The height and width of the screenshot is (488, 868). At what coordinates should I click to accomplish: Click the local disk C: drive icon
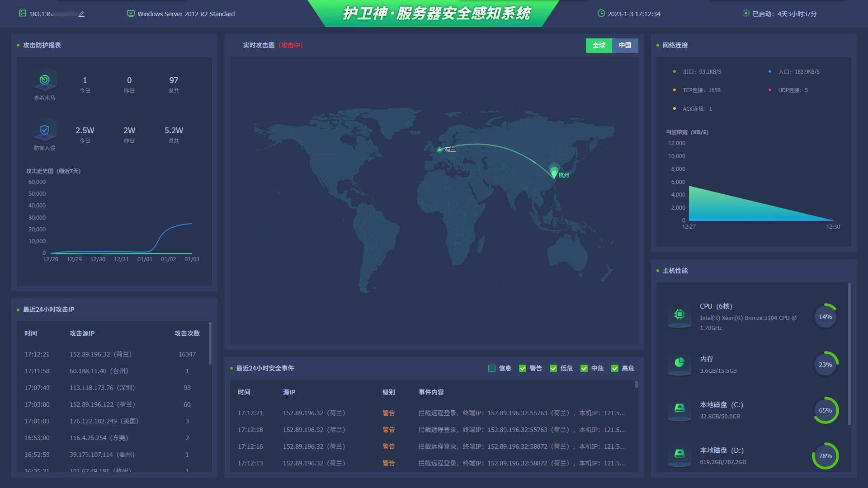[679, 408]
